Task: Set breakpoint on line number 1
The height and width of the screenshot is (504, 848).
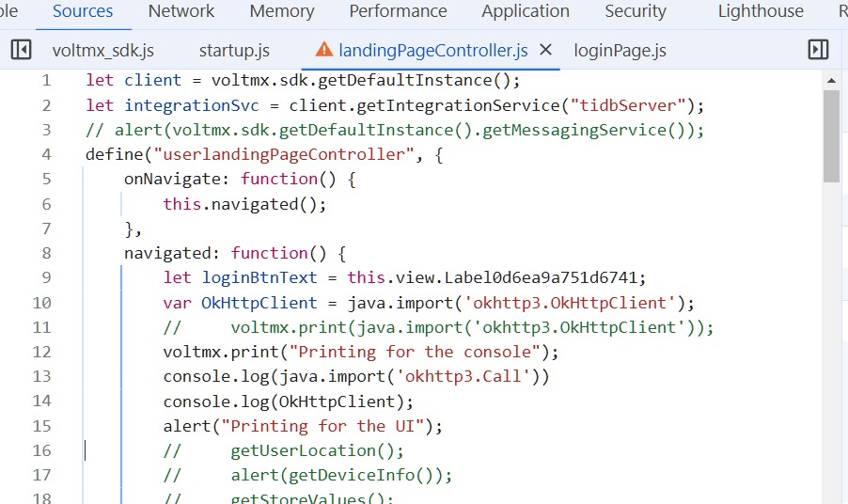Action: (46, 80)
